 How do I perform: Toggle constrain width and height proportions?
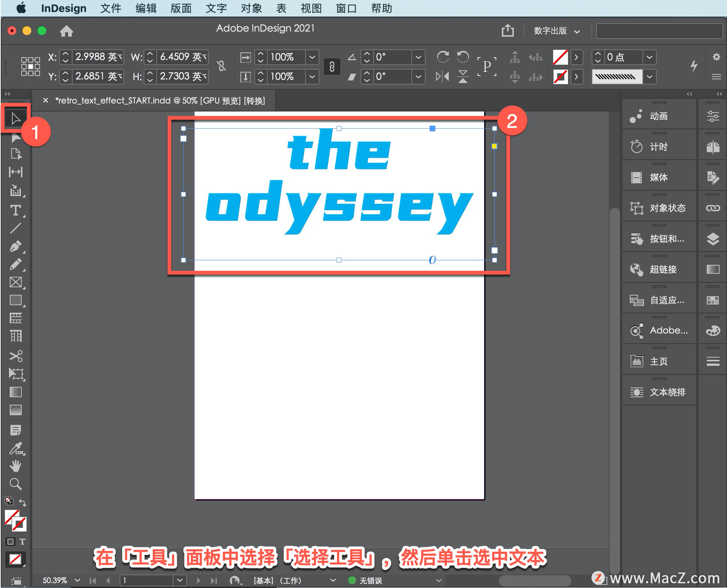pos(222,66)
